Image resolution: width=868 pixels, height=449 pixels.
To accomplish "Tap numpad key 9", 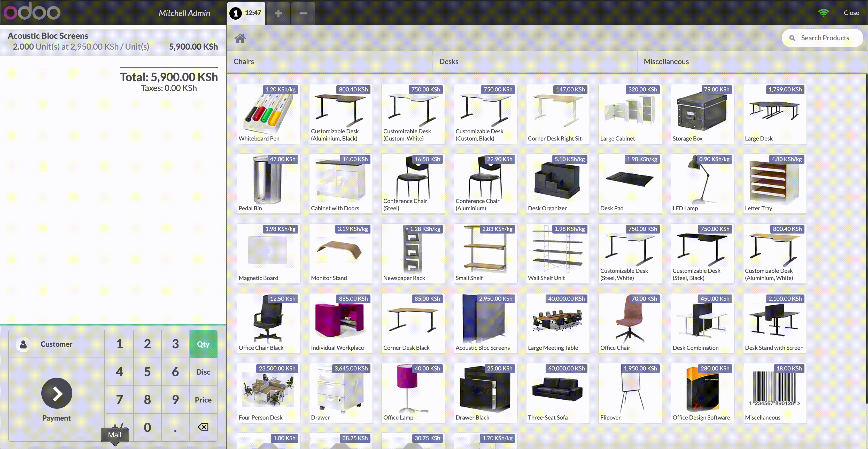I will pos(175,400).
